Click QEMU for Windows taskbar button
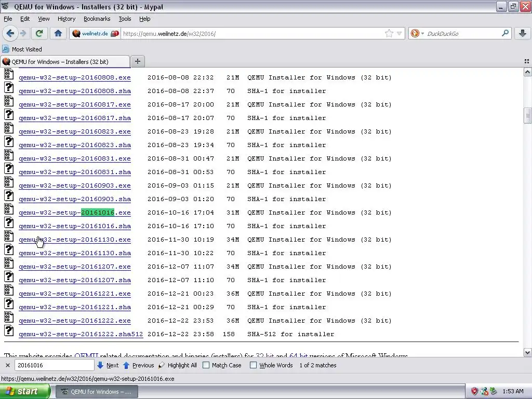532x399 pixels. coord(97,392)
